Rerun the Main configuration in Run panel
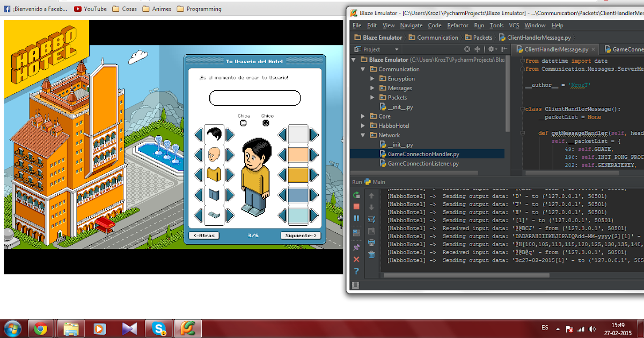 (x=356, y=195)
